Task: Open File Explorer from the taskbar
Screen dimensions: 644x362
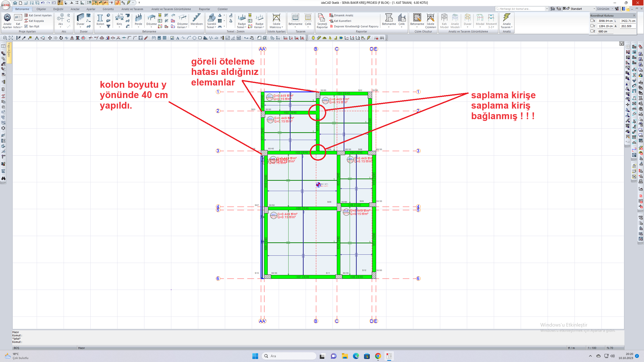Action: coord(345,356)
